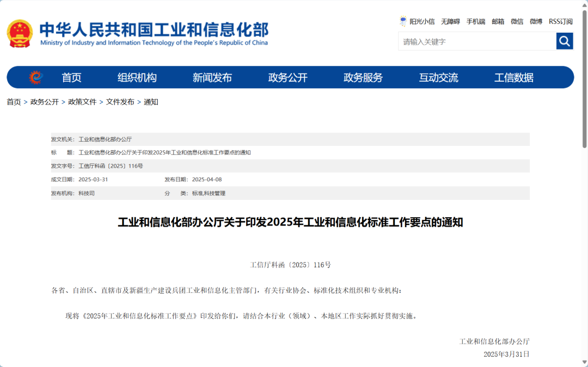Click the 微博 link
588x367 pixels.
(x=536, y=22)
